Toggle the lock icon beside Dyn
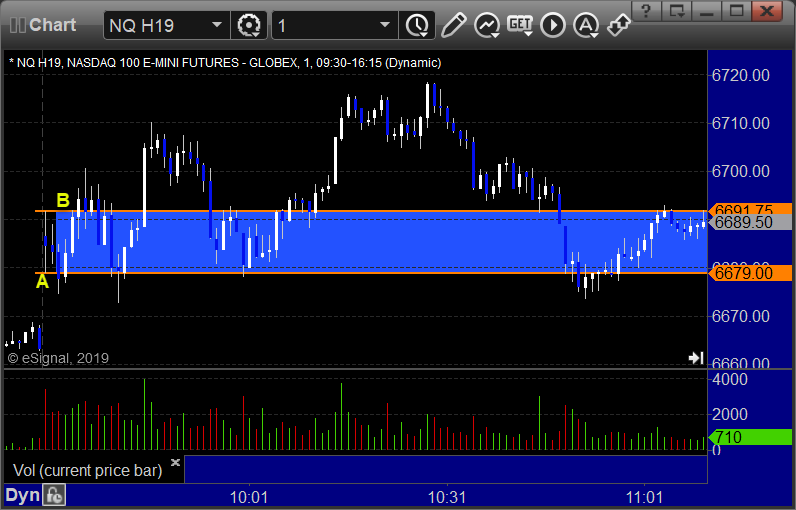Viewport: 796px width, 510px height. click(x=54, y=495)
